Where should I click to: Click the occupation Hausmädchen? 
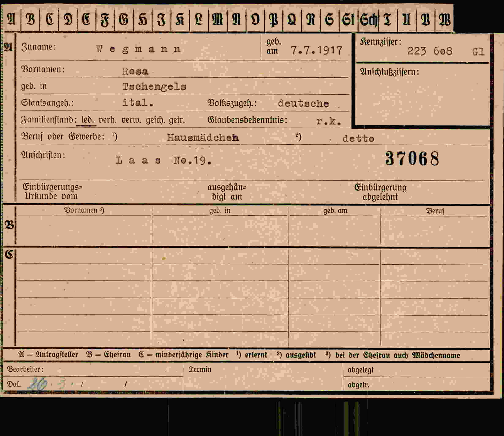[x=203, y=138]
